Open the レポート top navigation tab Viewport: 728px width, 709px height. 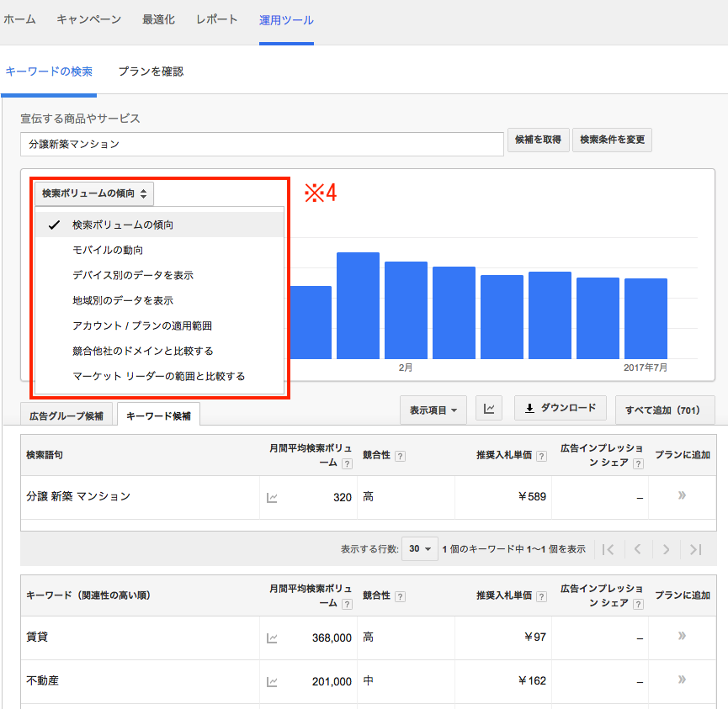(x=217, y=19)
